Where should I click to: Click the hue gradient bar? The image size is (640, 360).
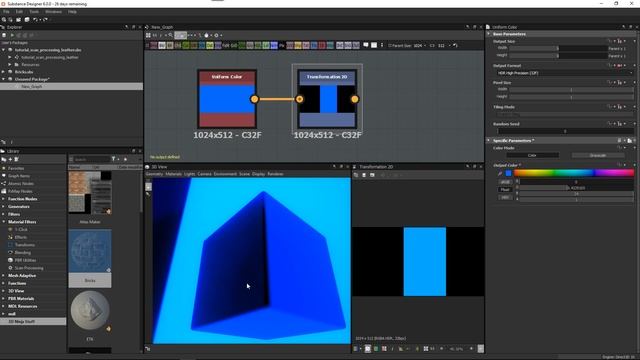pyautogui.click(x=574, y=173)
